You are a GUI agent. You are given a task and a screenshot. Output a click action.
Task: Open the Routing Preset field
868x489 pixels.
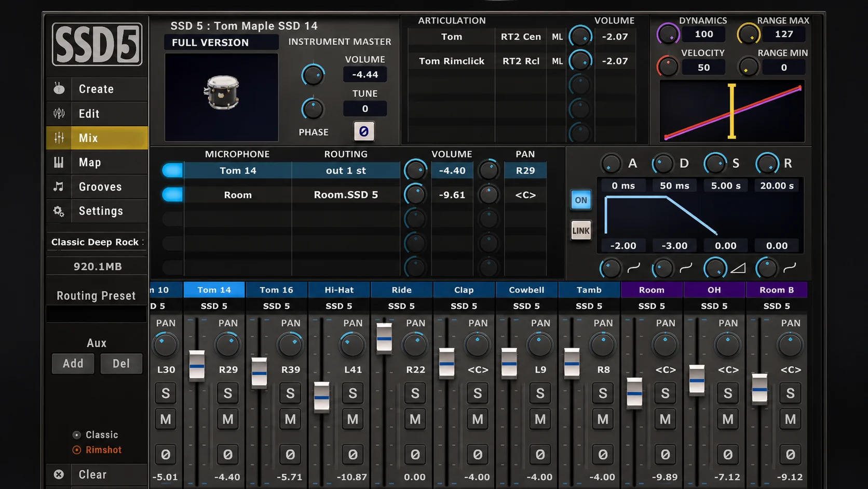click(97, 314)
